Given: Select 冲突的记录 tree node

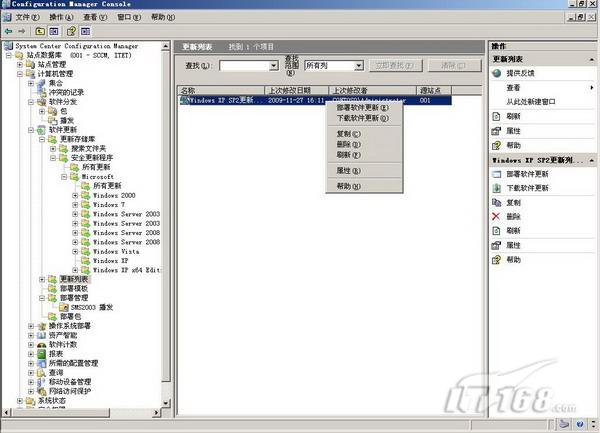Looking at the screenshot, I should click(x=66, y=93).
